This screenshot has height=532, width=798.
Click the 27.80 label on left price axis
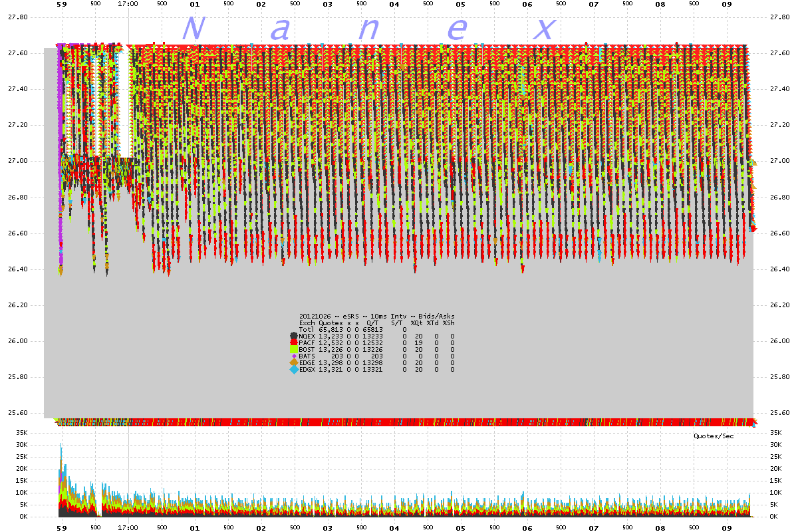click(18, 17)
